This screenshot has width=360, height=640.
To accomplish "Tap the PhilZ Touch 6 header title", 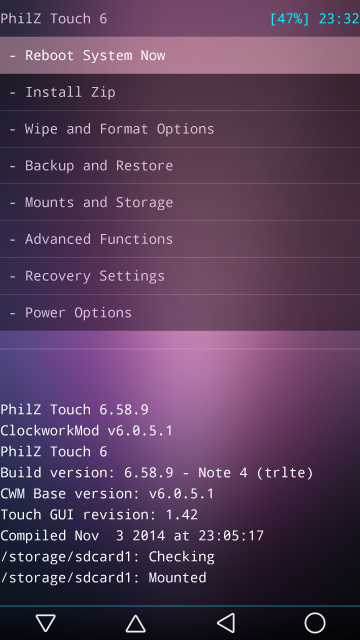I will (53, 19).
